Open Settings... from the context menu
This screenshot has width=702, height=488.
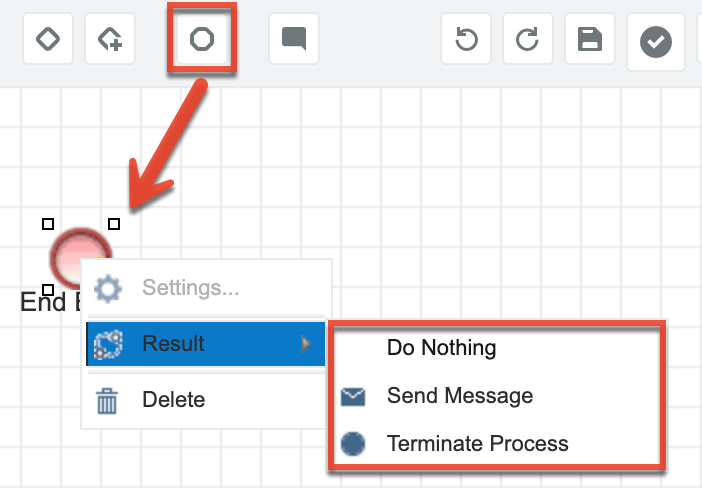[190, 288]
